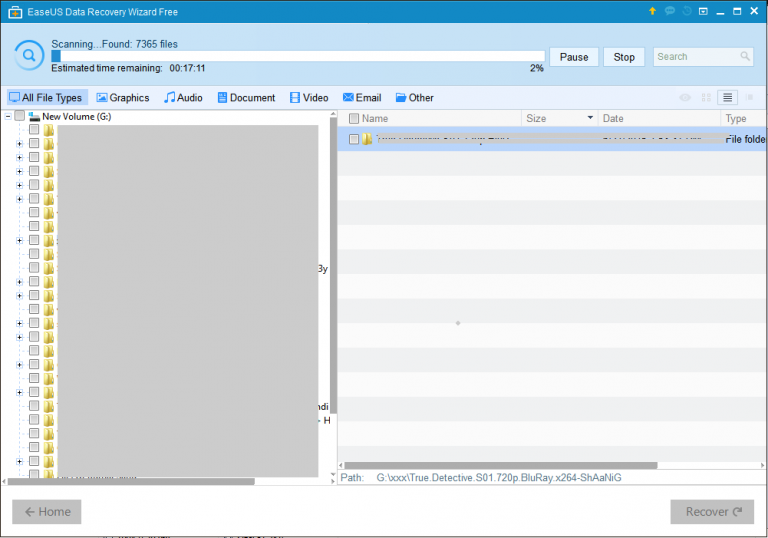Switch to list view icon
Screen dimensions: 768x538
pyautogui.click(x=727, y=98)
